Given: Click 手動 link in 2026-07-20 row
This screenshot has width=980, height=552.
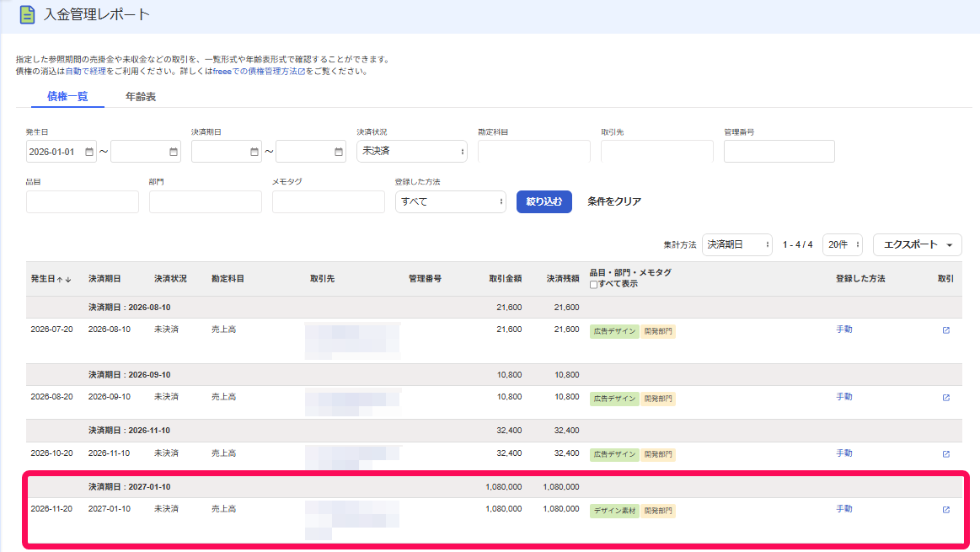Looking at the screenshot, I should coord(844,330).
